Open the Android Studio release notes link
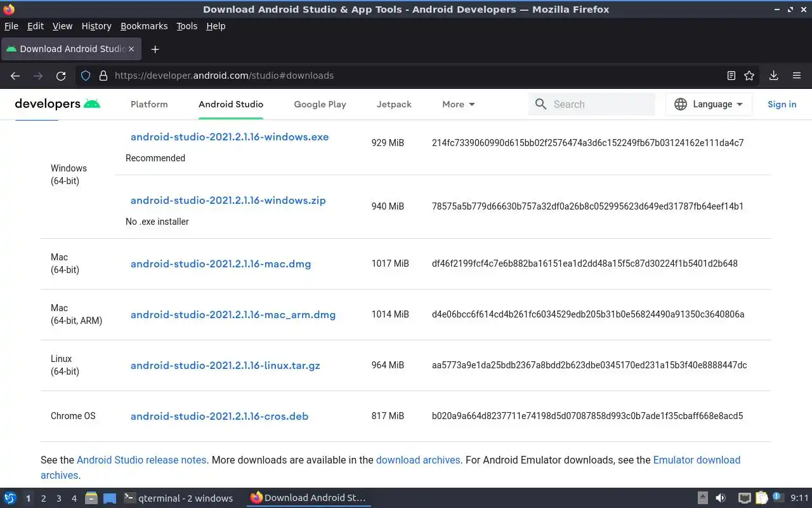 click(x=141, y=460)
